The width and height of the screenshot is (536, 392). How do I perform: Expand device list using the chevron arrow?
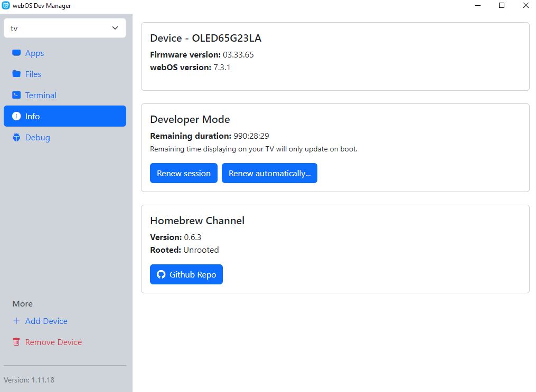coord(115,28)
